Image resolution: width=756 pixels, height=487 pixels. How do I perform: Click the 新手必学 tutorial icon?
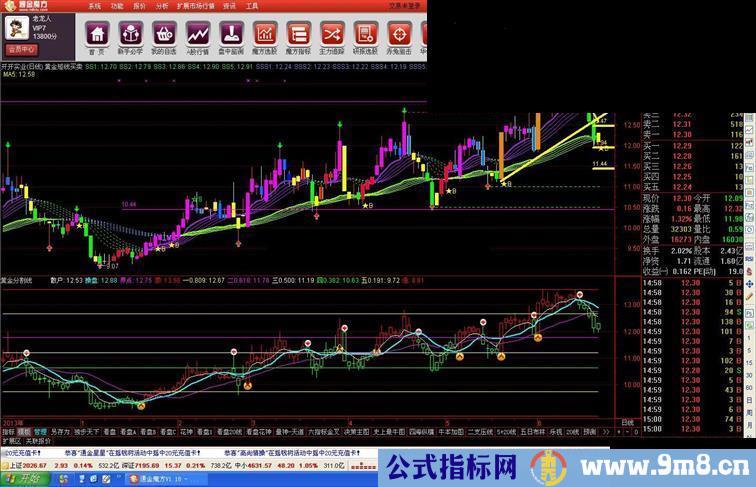tap(130, 37)
